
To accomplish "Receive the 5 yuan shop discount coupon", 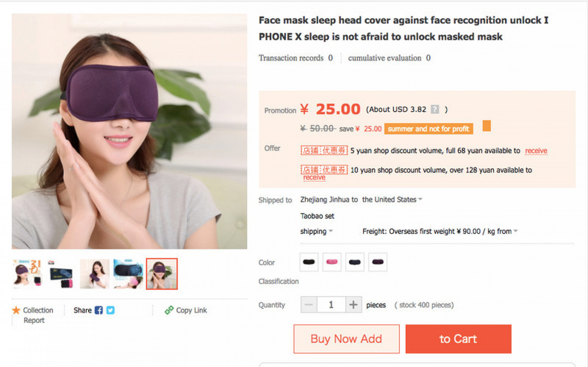I will click(536, 151).
